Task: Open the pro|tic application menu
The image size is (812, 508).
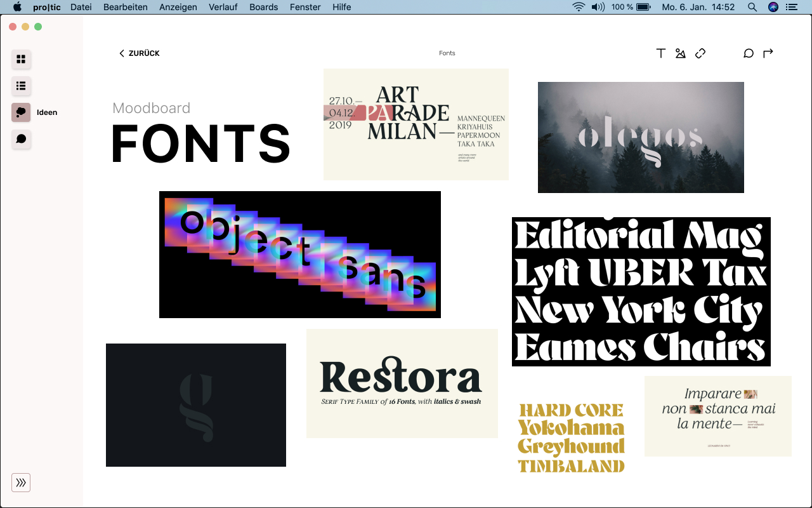Action: click(47, 7)
